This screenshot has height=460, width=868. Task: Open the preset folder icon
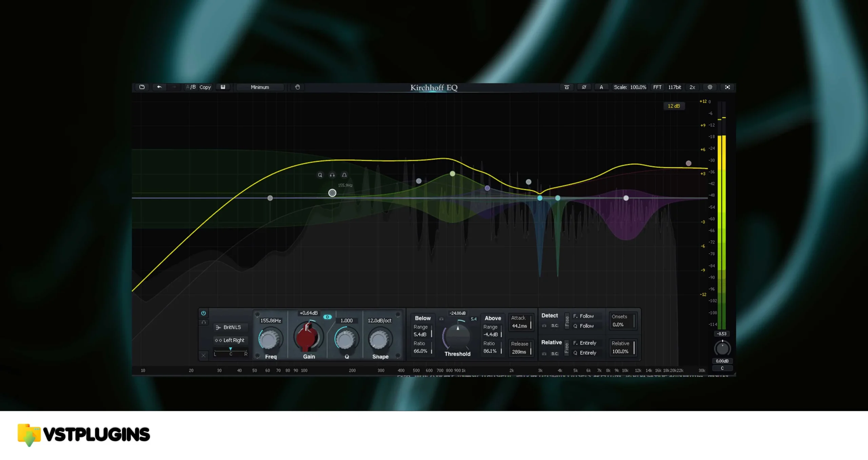click(x=142, y=87)
